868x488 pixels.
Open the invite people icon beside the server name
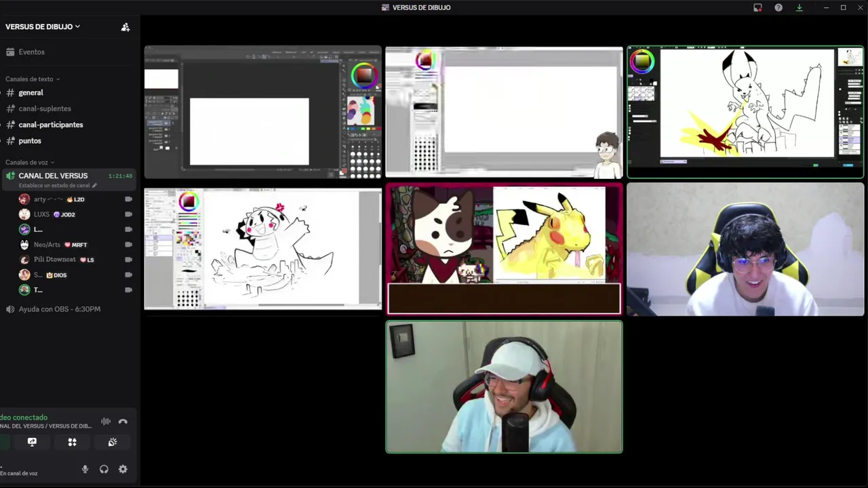click(x=125, y=27)
